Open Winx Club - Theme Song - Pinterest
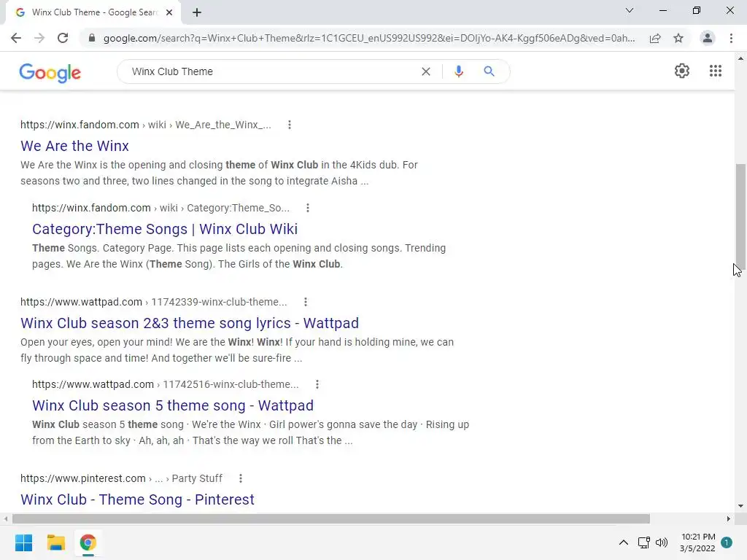This screenshot has width=747, height=560. [x=137, y=499]
